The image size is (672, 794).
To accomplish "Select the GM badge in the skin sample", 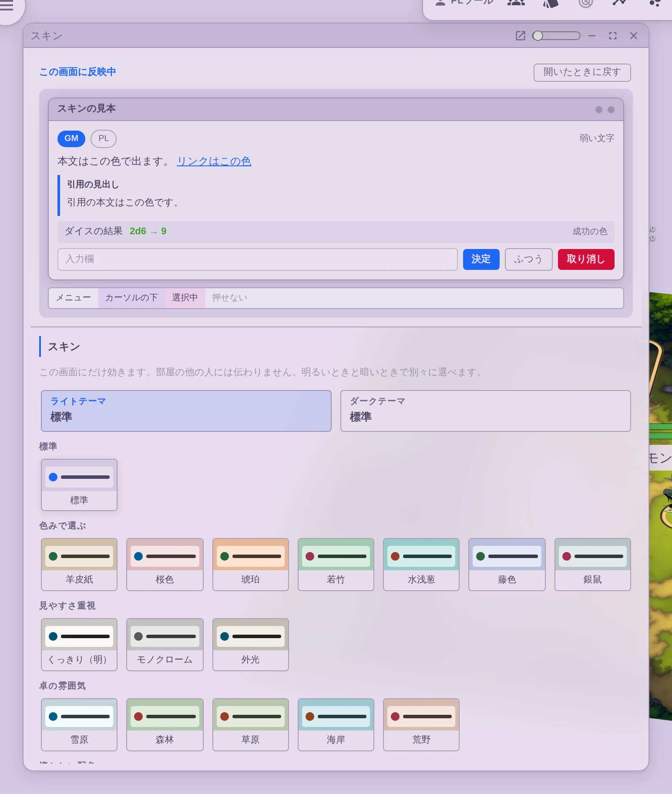I will 71,138.
